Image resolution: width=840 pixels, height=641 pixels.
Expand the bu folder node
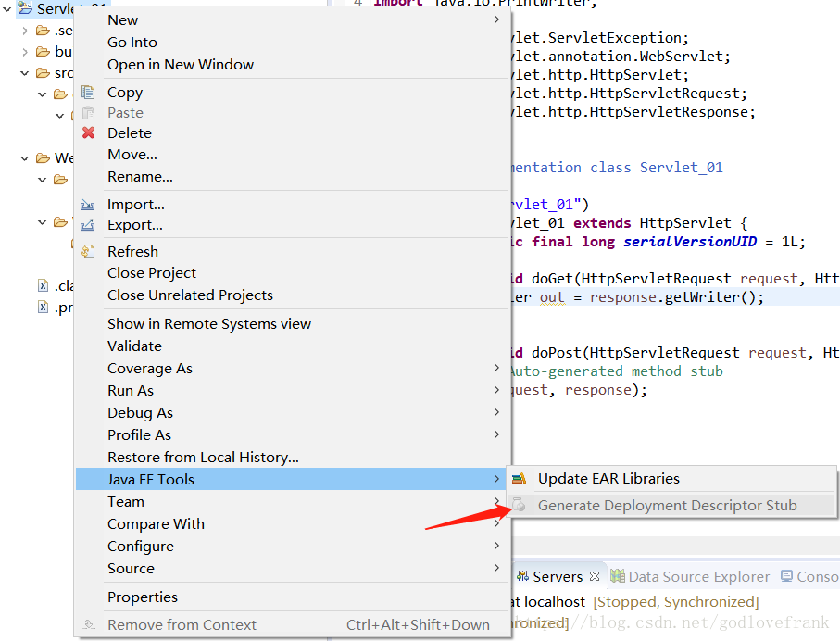[x=25, y=52]
